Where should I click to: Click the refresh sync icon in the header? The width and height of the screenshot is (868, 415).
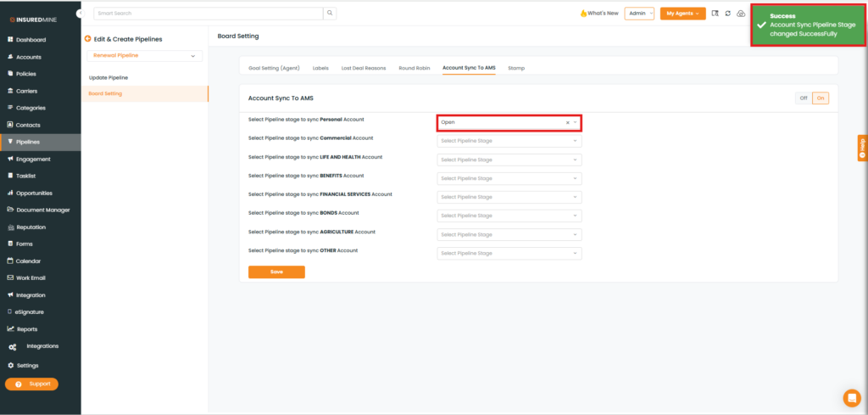[x=727, y=14]
